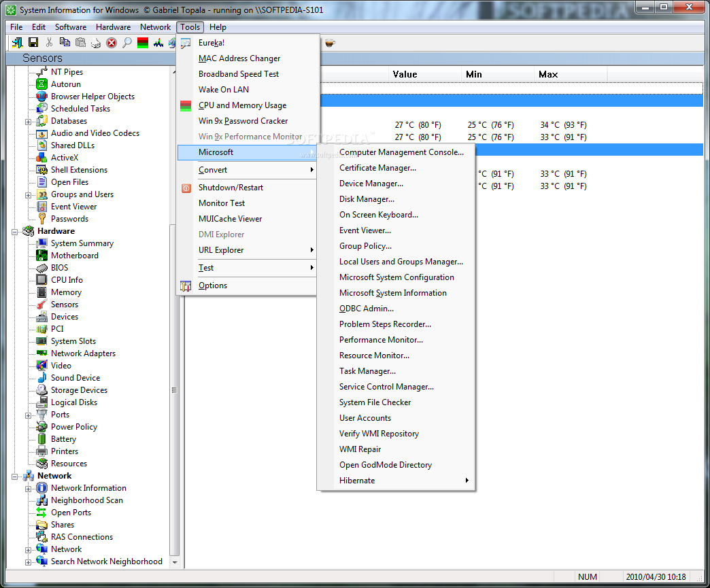This screenshot has width=710, height=588.
Task: Click the Paste clipboard toolbar icon
Action: coord(81,43)
